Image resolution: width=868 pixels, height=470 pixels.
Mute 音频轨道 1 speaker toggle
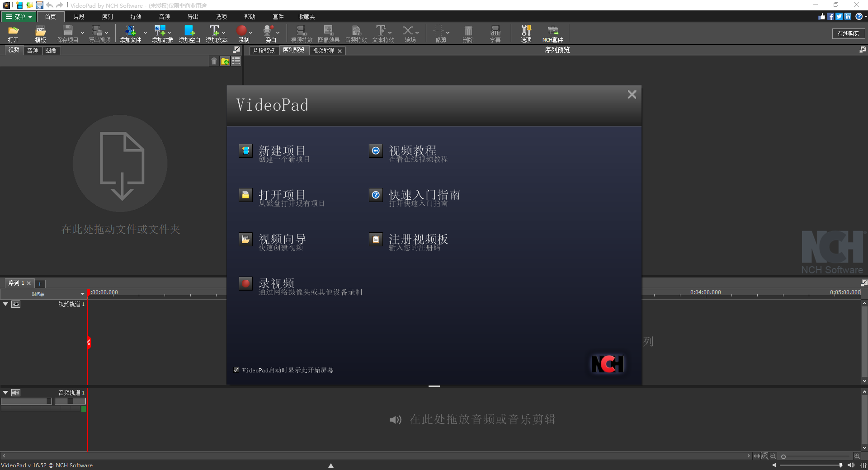coord(16,393)
